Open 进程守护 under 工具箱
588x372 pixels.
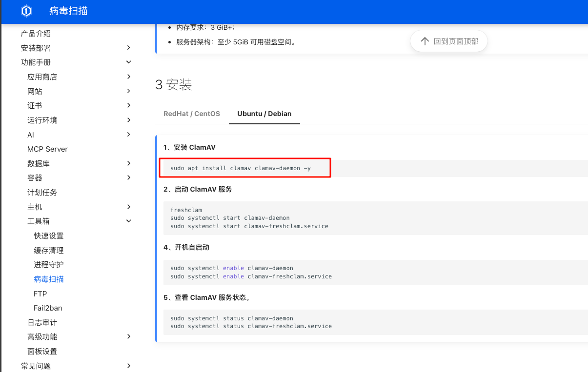49,265
